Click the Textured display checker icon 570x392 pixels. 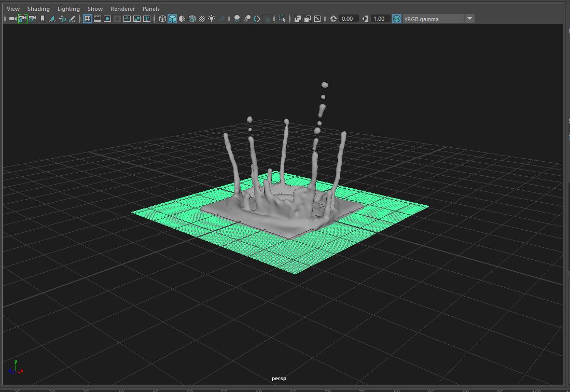[202, 19]
